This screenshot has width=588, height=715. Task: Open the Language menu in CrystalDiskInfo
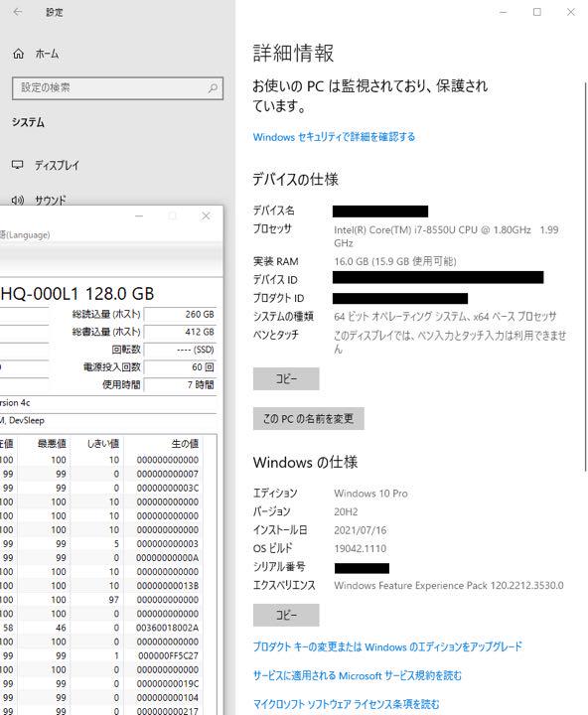click(x=25, y=234)
